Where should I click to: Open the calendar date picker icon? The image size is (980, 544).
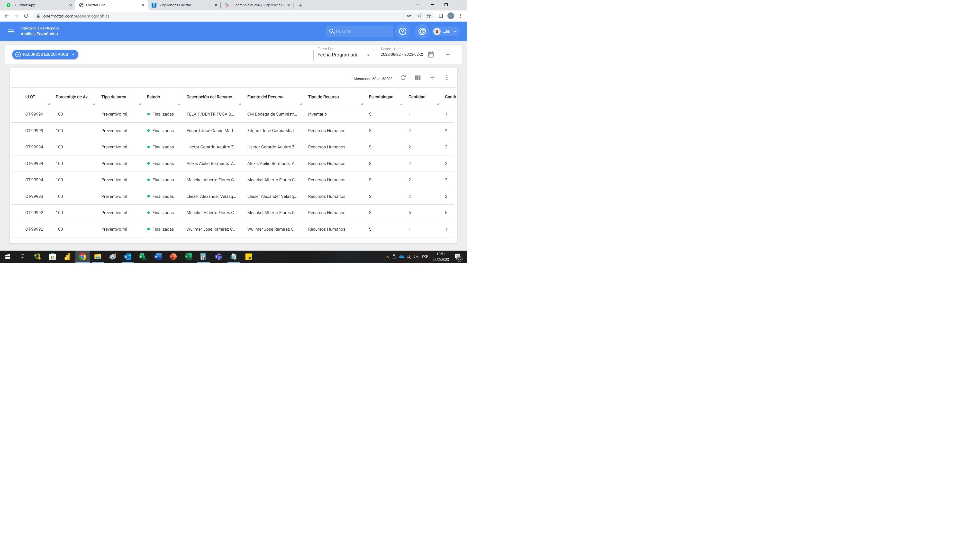431,54
